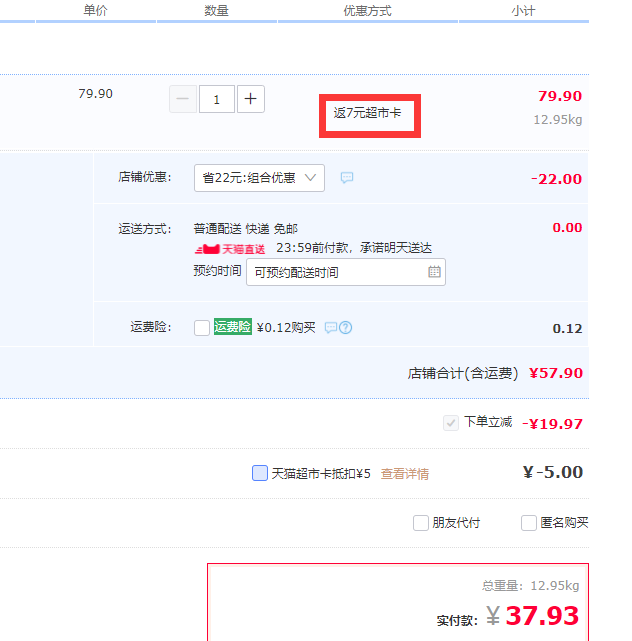
Task: Toggle the 天猫超市卡抵扣¥5 checkbox
Action: click(260, 473)
